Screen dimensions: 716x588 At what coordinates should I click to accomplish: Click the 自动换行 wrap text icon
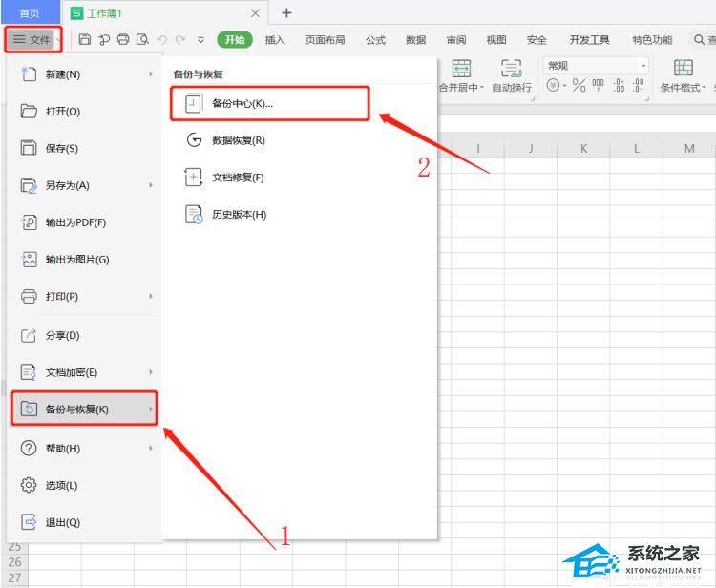click(511, 69)
